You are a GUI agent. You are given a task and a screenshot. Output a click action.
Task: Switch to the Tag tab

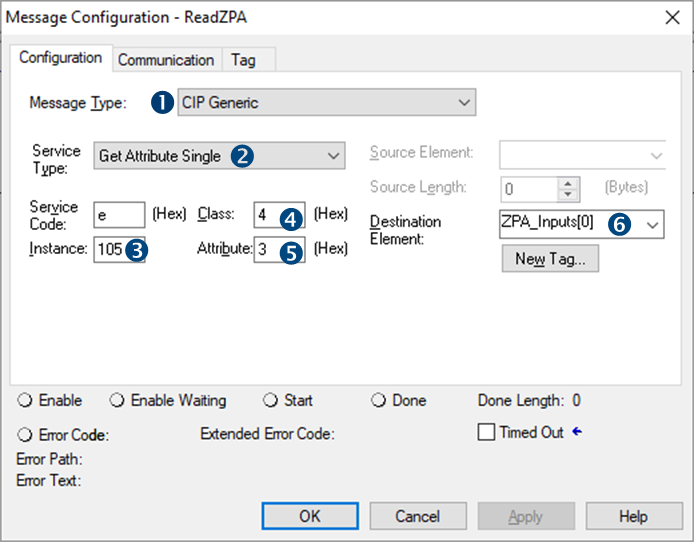(243, 60)
